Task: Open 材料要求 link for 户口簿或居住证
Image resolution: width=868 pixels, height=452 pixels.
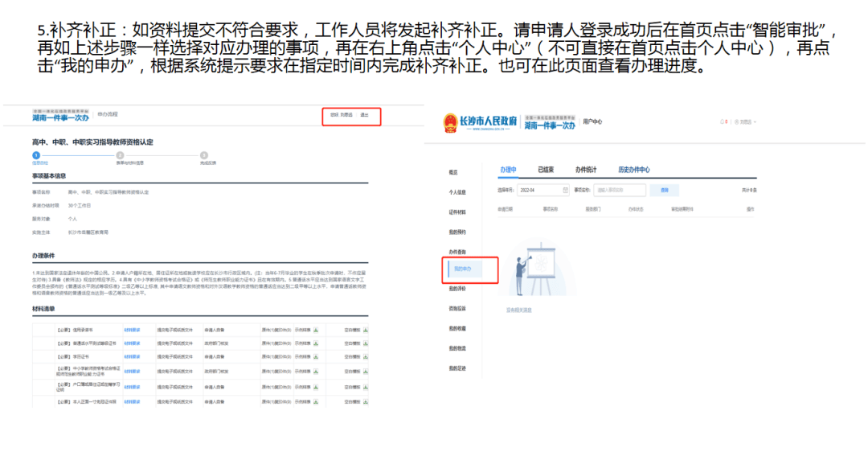Action: pyautogui.click(x=132, y=387)
